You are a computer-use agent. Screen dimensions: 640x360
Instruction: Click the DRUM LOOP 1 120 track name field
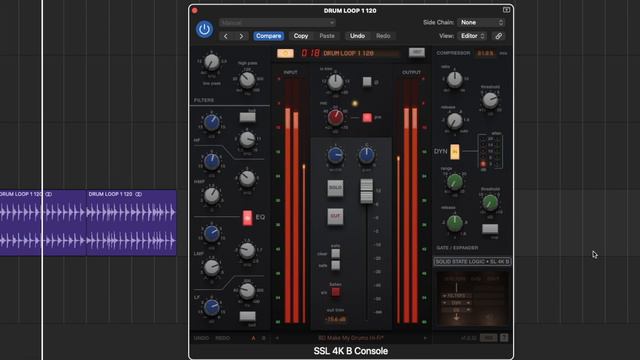[x=361, y=53]
